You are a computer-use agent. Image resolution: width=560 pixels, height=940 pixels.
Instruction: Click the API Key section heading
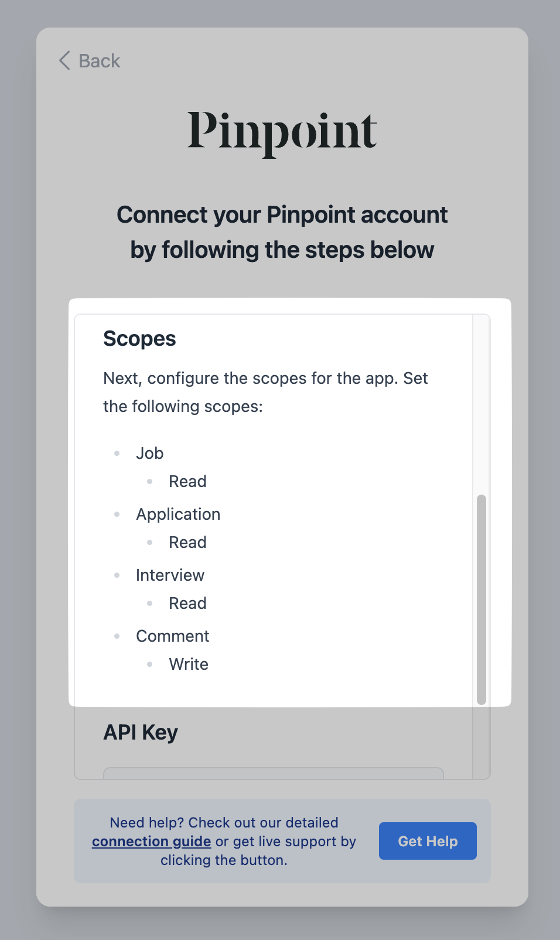coord(141,733)
